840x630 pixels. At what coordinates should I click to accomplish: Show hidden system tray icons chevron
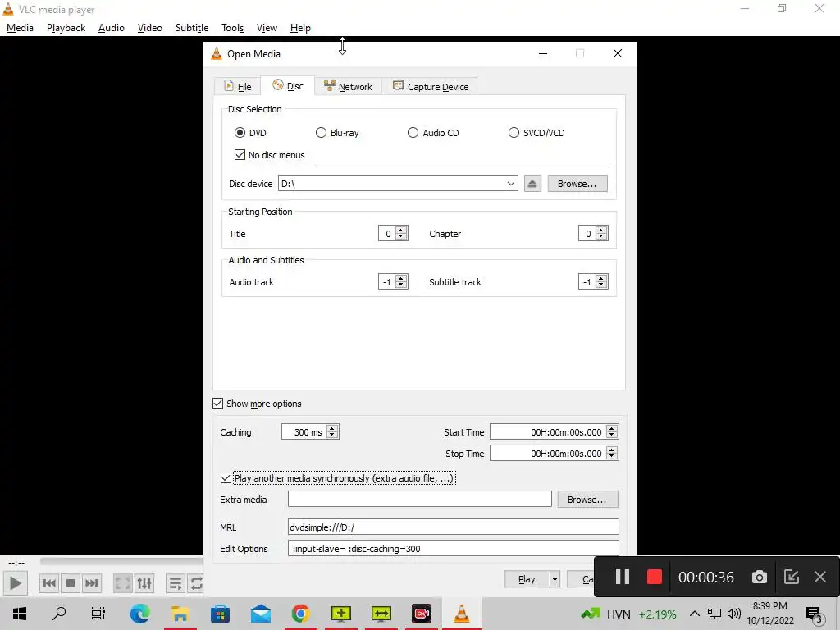[694, 614]
